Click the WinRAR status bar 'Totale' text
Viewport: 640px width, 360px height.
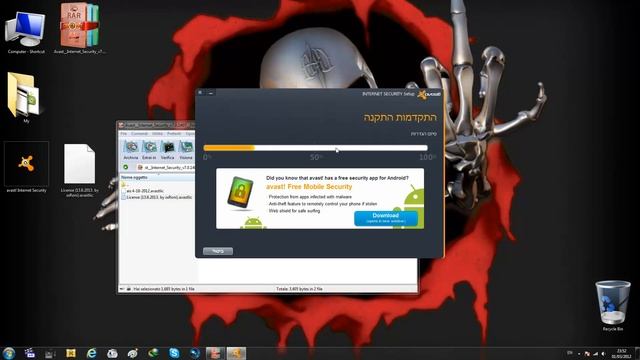[299, 289]
